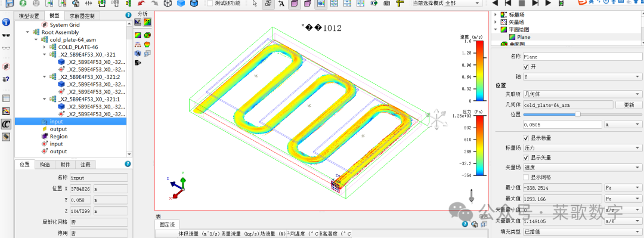Uncheck the 开 checkbox for Plane
The image size is (644, 238).
526,67
